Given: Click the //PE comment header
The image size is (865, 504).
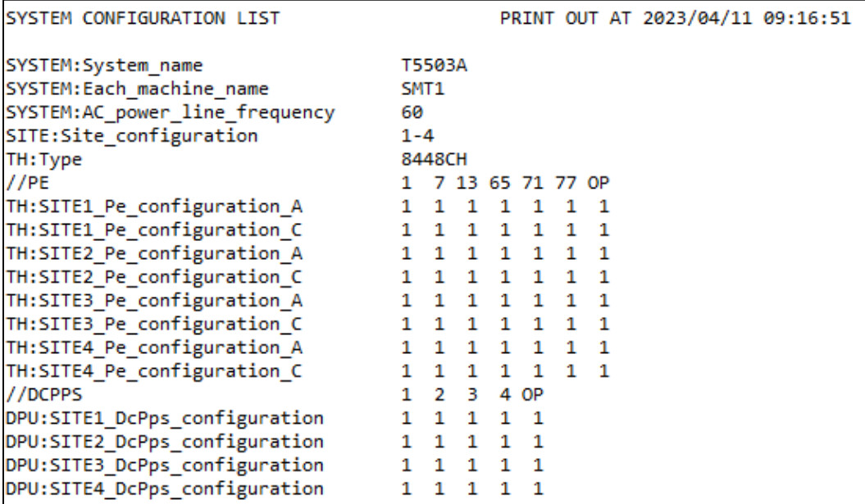Looking at the screenshot, I should tap(19, 182).
